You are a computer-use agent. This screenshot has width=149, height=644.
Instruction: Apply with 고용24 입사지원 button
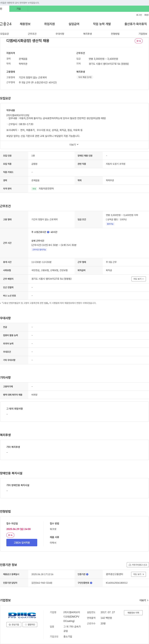[22, 543]
